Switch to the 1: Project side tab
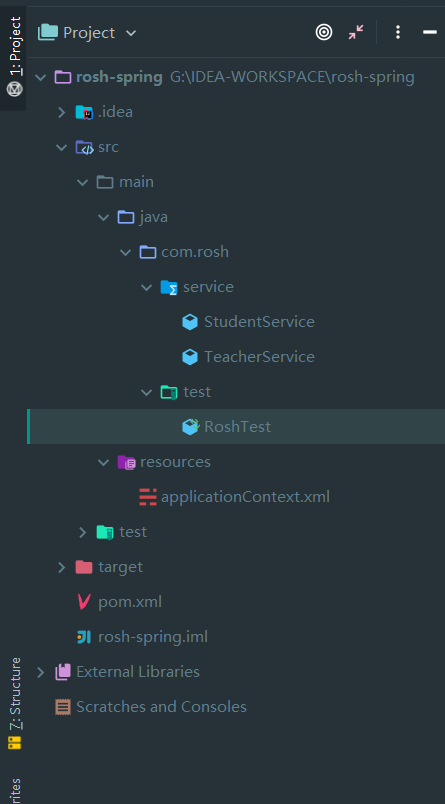This screenshot has height=804, width=445. click(x=14, y=57)
